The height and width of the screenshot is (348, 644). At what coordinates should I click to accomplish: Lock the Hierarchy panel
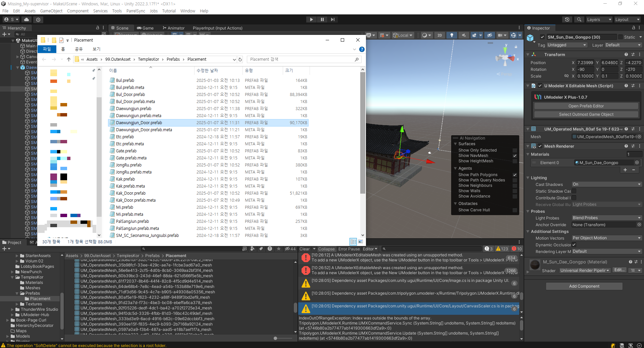pos(98,28)
